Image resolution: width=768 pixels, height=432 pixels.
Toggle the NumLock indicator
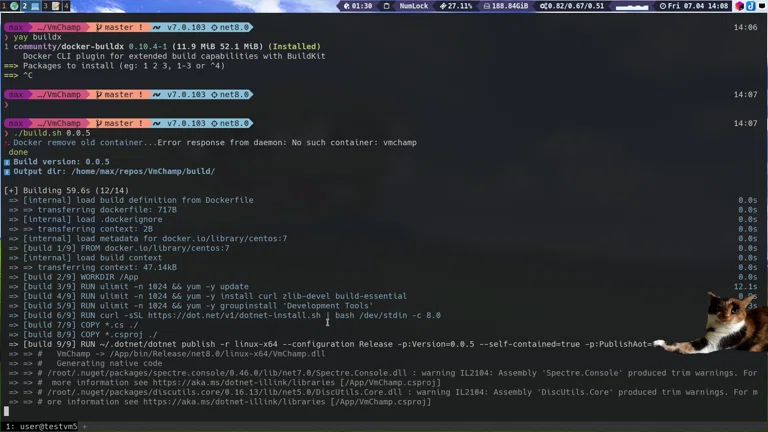pos(412,6)
